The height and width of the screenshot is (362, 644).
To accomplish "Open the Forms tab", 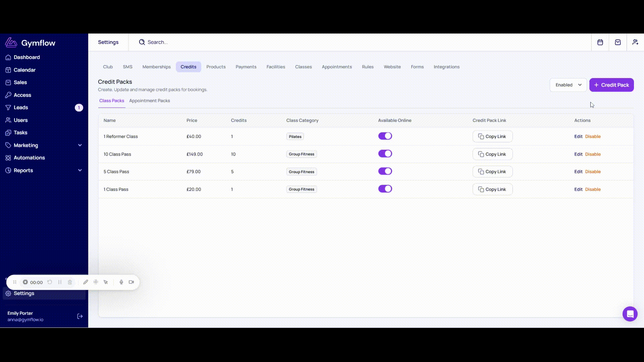I will [417, 67].
